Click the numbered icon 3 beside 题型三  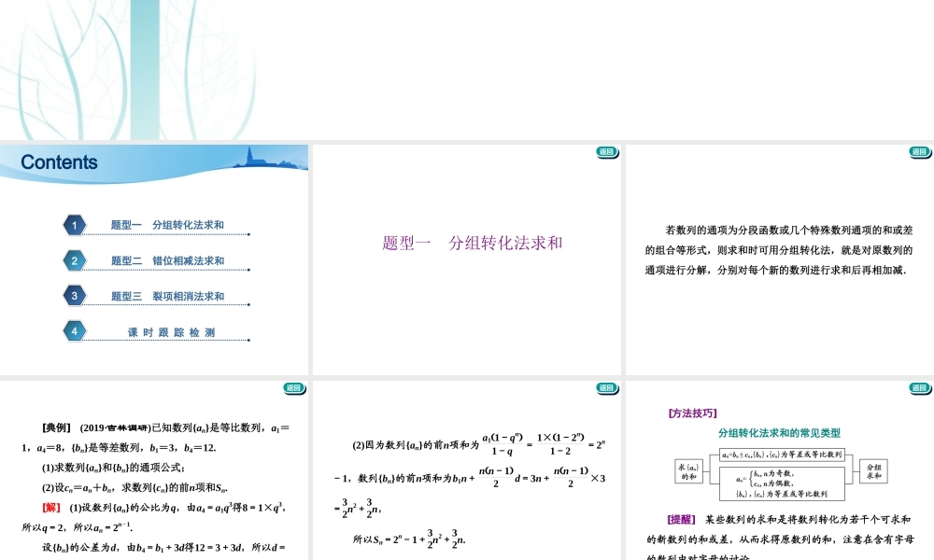(x=75, y=295)
